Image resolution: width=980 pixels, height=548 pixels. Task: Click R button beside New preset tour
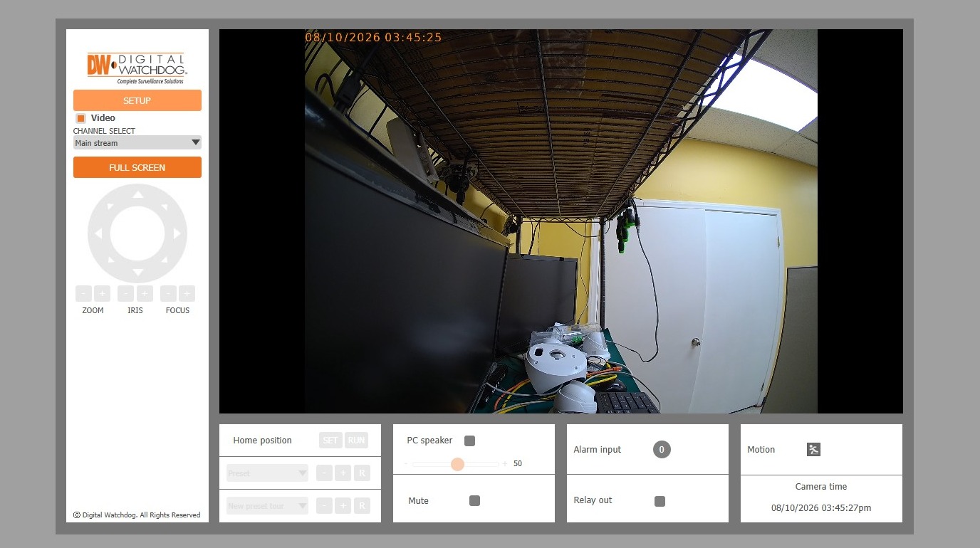click(362, 506)
